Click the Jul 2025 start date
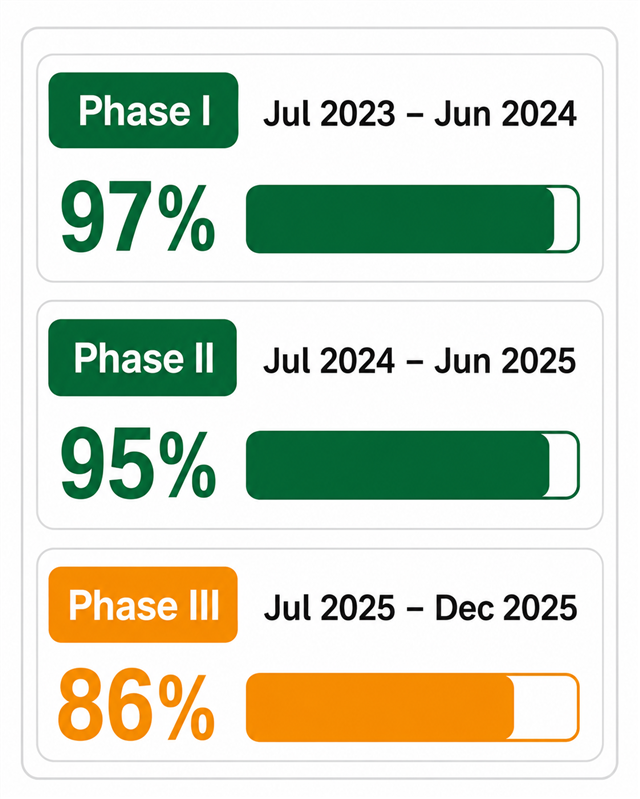 coord(329,607)
